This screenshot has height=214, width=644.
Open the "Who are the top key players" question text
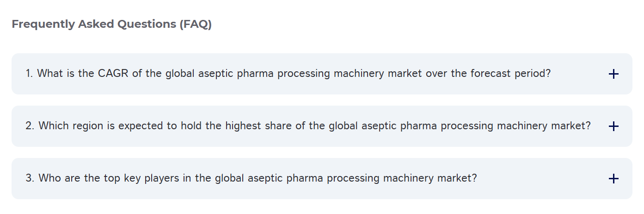[251, 178]
